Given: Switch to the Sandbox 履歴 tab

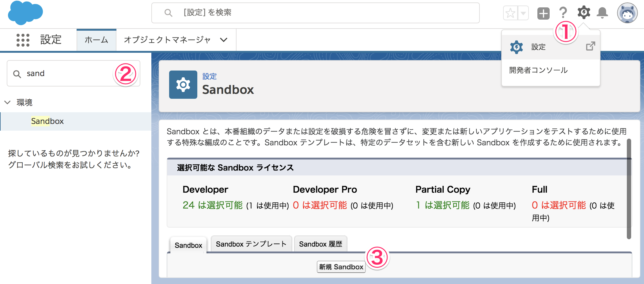Looking at the screenshot, I should (320, 244).
